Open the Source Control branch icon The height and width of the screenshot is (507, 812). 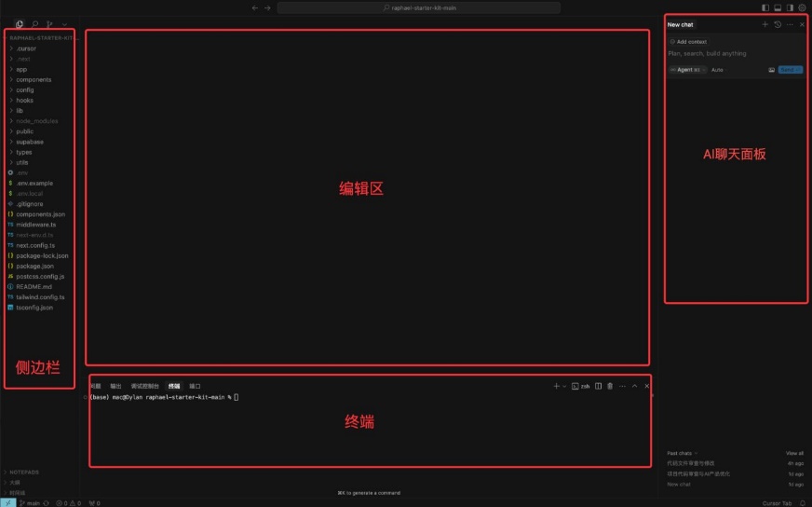(x=49, y=24)
